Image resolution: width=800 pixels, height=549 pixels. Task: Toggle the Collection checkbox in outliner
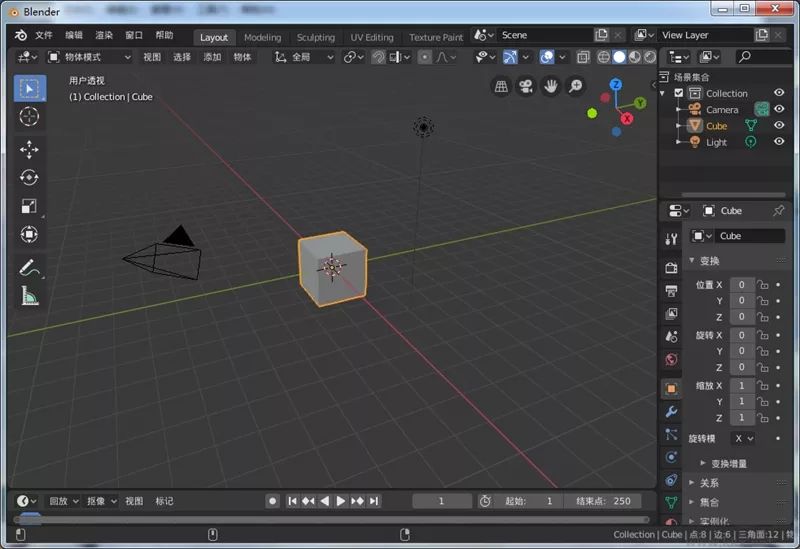pyautogui.click(x=679, y=93)
